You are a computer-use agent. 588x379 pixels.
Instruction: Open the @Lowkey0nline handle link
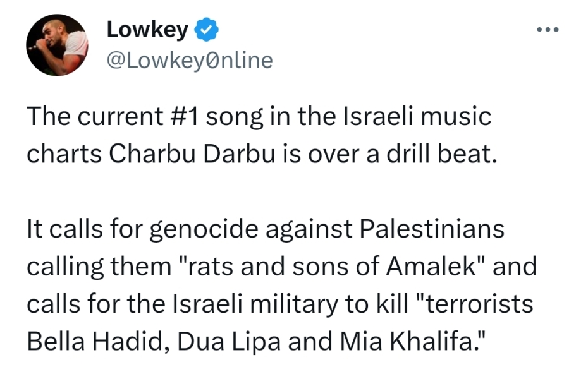coord(190,60)
